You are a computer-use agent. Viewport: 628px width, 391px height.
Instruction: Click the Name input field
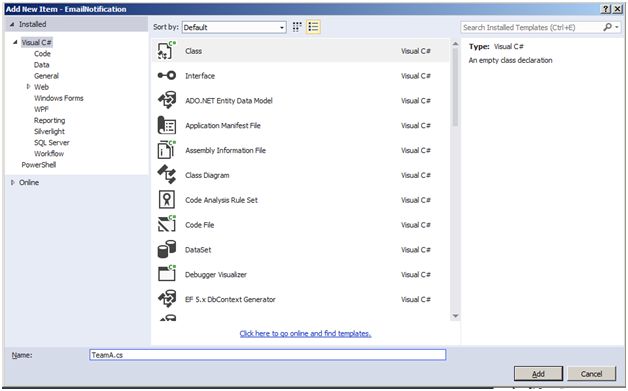(268, 355)
